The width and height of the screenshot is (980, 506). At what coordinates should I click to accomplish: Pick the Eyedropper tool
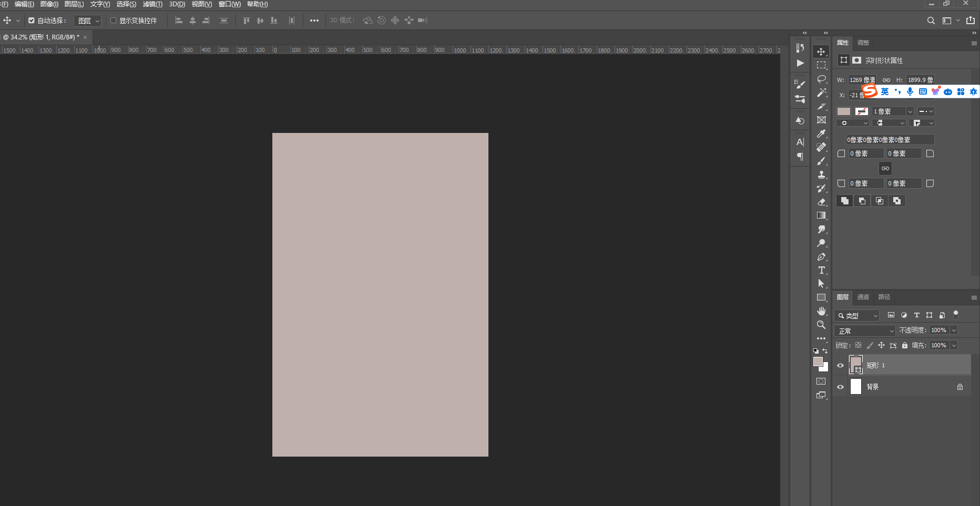tap(821, 134)
